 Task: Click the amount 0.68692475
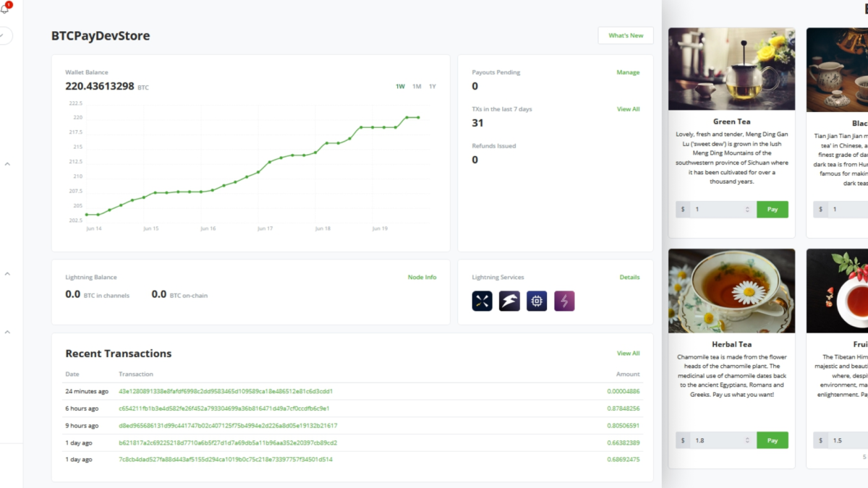pos(623,459)
